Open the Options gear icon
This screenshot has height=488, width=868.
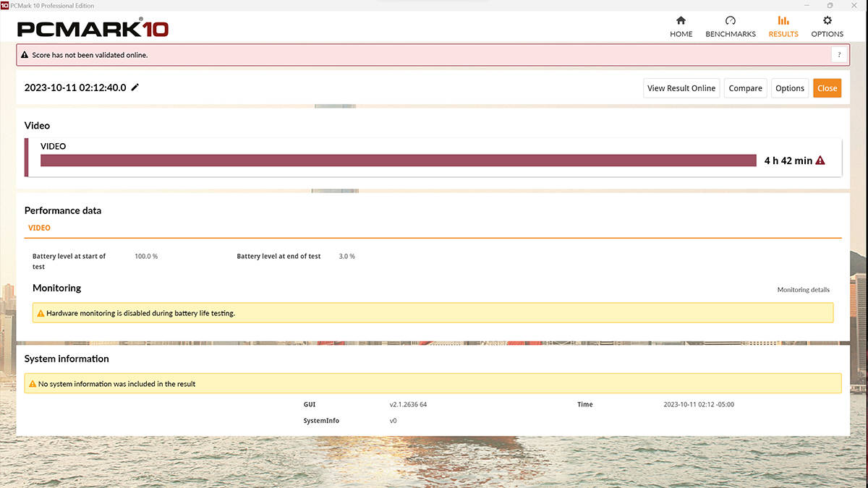(x=827, y=21)
